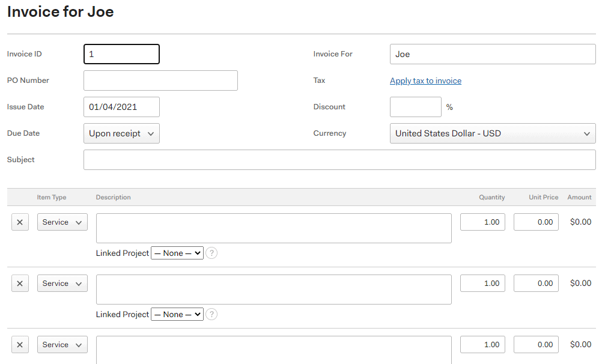The height and width of the screenshot is (364, 611).
Task: Click question mark beside second Linked Project
Action: [211, 315]
